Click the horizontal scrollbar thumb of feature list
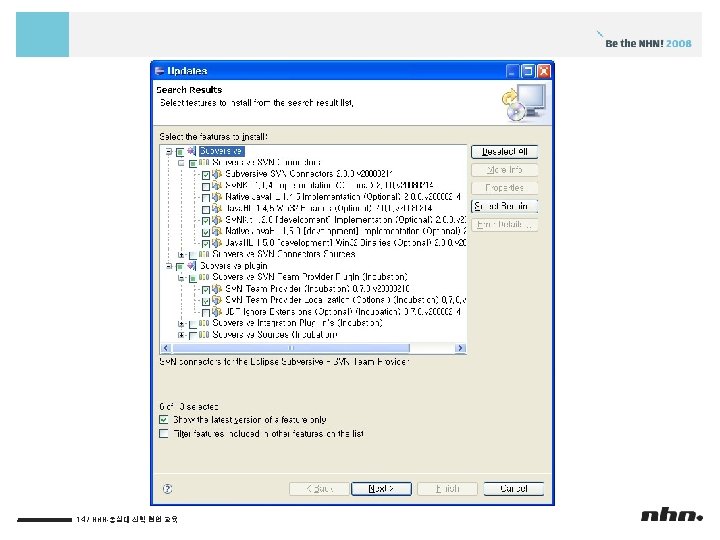 [290, 348]
